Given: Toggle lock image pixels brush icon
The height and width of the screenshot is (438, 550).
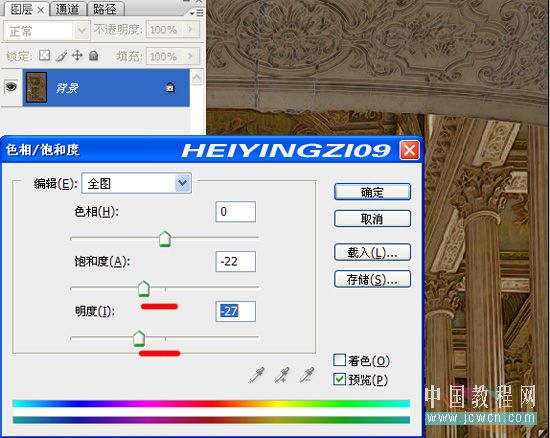Looking at the screenshot, I should coord(61,55).
